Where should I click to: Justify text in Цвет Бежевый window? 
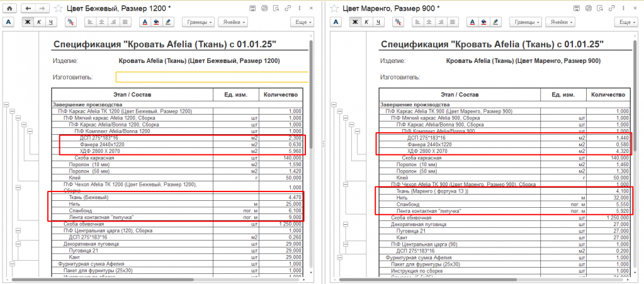coord(125,22)
